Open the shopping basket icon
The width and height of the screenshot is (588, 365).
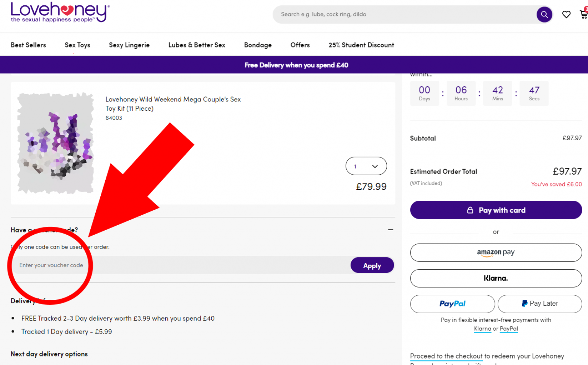point(583,15)
